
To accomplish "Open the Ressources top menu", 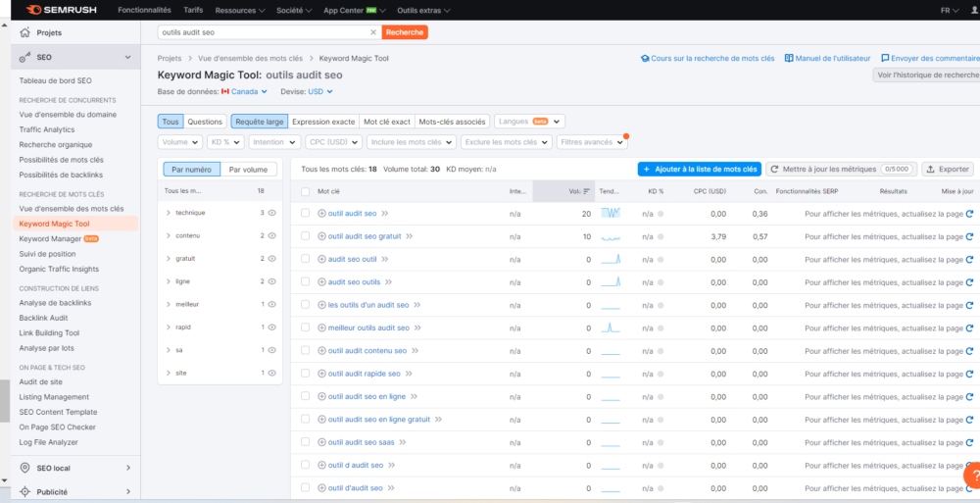I will coord(240,11).
